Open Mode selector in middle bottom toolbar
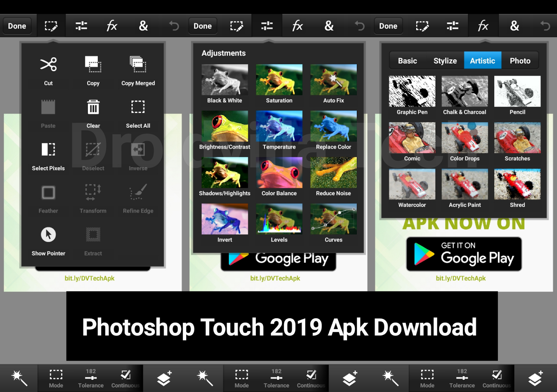This screenshot has height=392, width=557. click(242, 378)
